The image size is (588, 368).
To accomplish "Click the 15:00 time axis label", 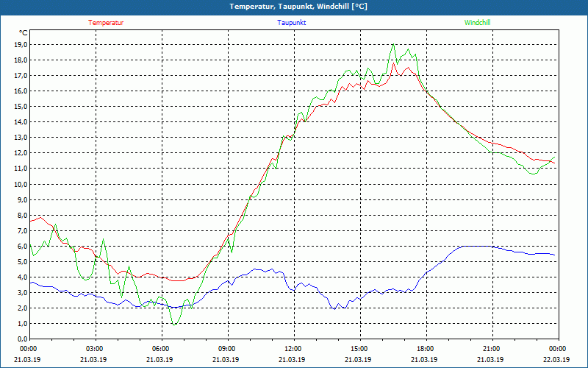I will click(x=360, y=349).
